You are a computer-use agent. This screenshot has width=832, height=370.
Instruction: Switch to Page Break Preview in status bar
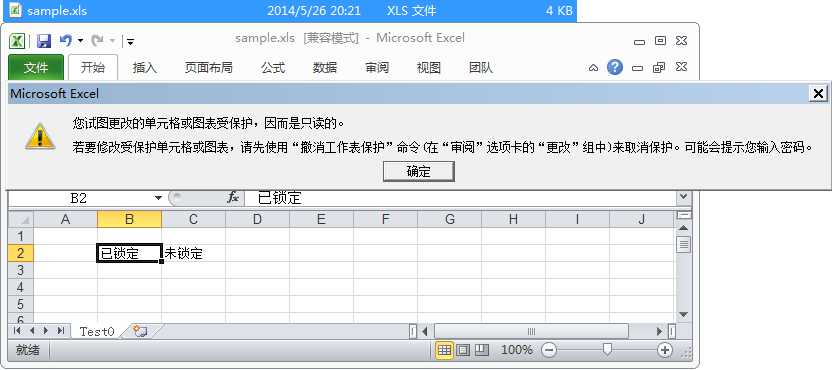point(482,350)
